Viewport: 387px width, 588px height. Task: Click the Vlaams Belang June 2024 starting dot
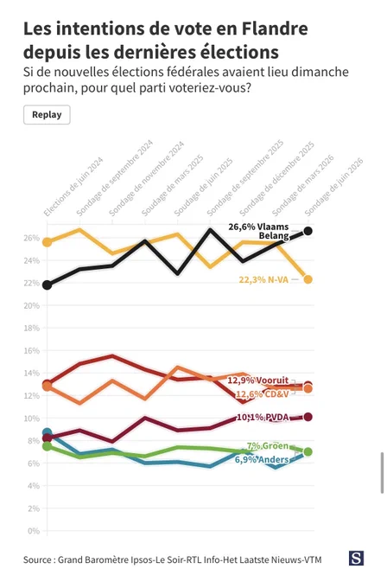tap(47, 285)
